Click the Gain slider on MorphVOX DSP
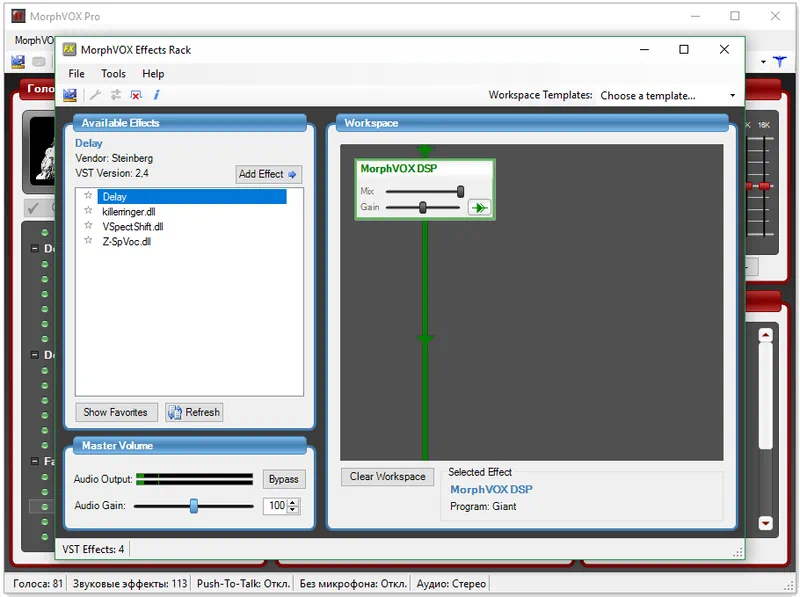Screen dimensions: 800x597 pyautogui.click(x=423, y=207)
